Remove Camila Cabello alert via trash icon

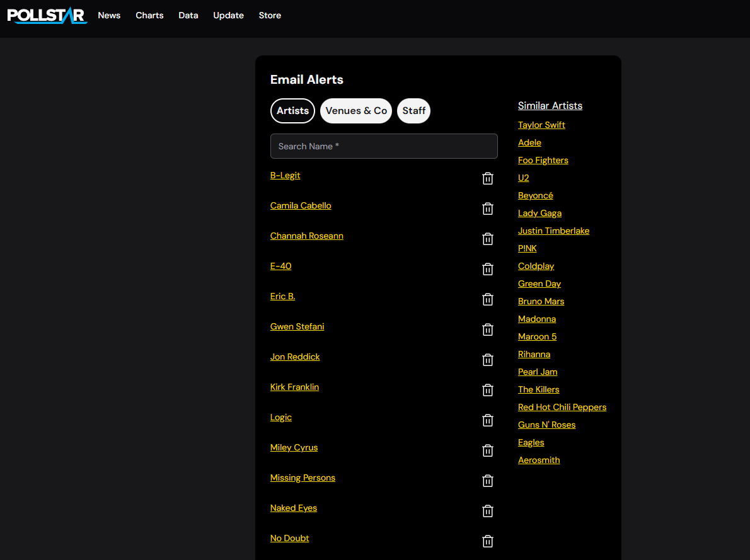pos(487,209)
